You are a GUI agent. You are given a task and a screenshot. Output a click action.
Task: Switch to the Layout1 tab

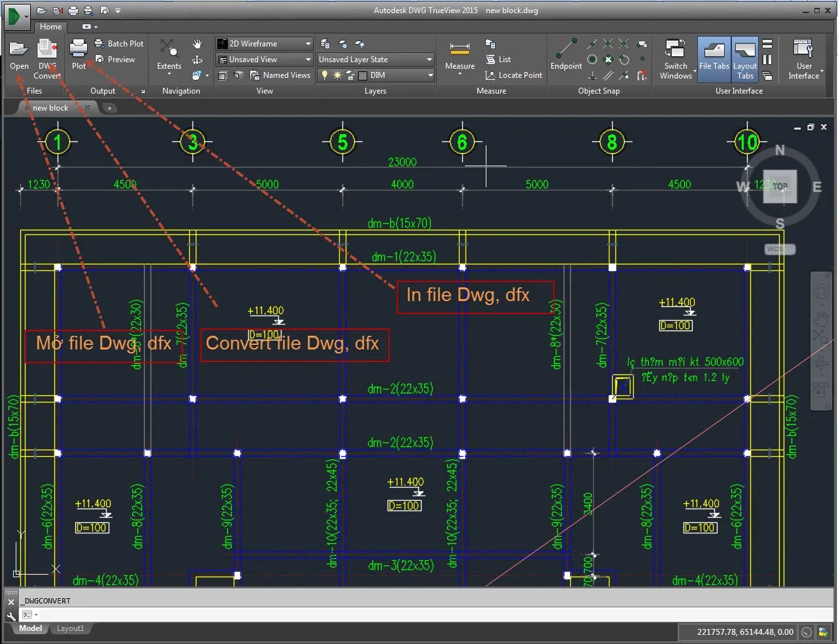coord(70,628)
